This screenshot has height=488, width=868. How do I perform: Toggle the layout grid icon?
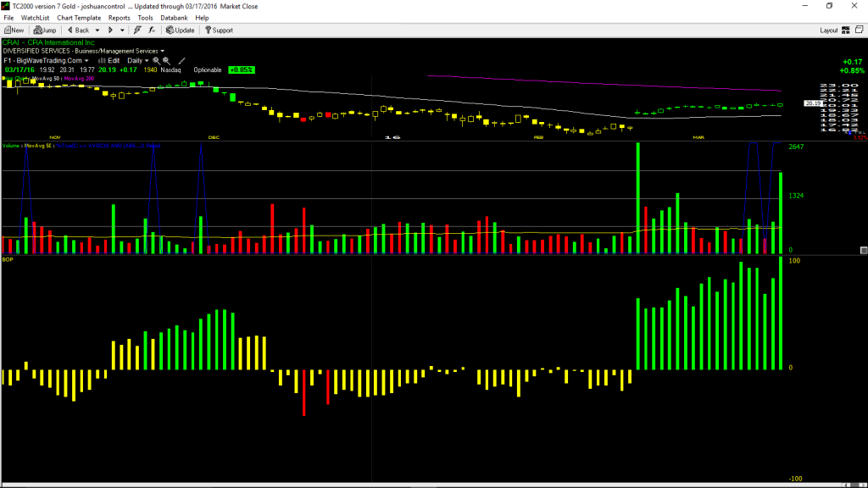click(x=846, y=30)
